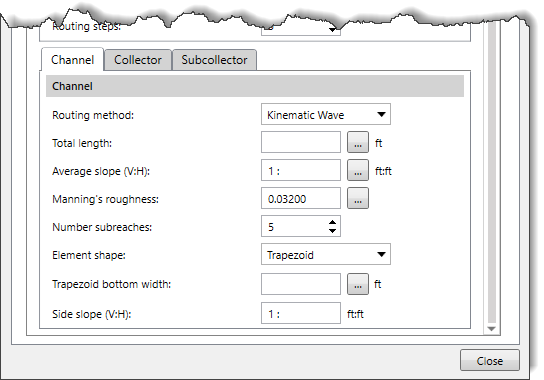Open the Total length ellipsis button
The image size is (544, 380).
point(358,142)
